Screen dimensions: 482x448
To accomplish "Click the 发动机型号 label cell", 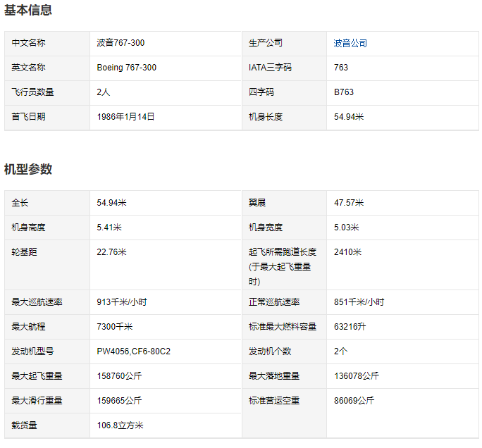I will coord(47,351).
